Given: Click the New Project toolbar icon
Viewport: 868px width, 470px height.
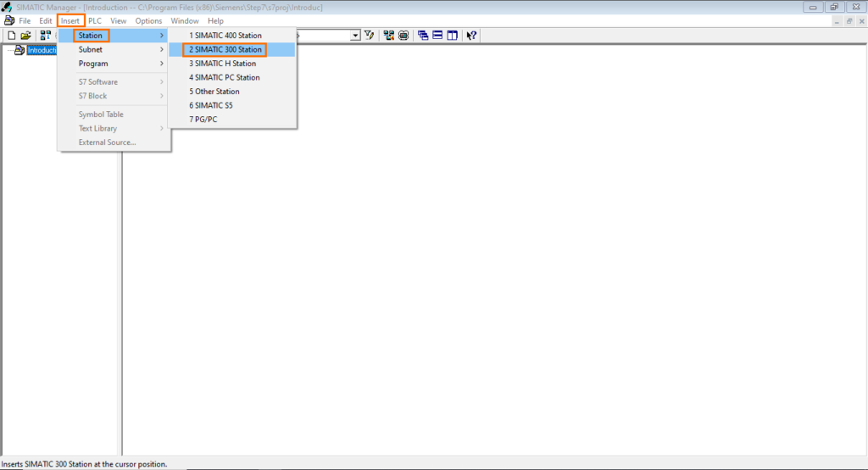Looking at the screenshot, I should click(x=12, y=36).
